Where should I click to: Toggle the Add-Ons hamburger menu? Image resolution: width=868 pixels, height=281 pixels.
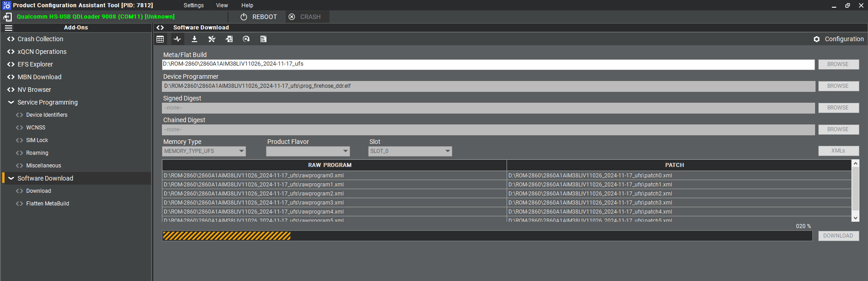tap(9, 28)
